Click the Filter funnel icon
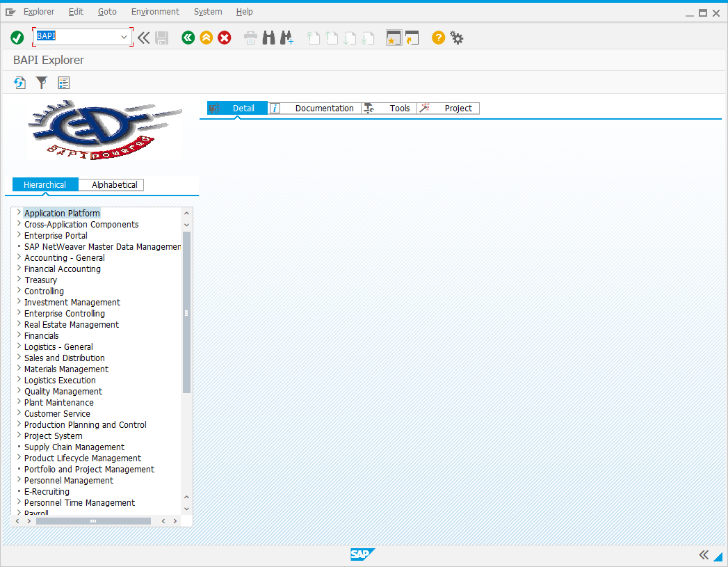 coord(41,83)
